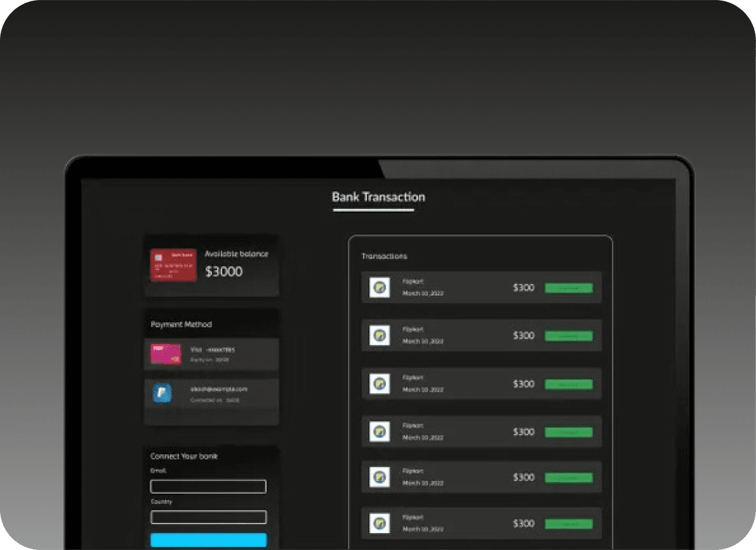The height and width of the screenshot is (550, 756).
Task: Focus the Email input field
Action: 208,486
